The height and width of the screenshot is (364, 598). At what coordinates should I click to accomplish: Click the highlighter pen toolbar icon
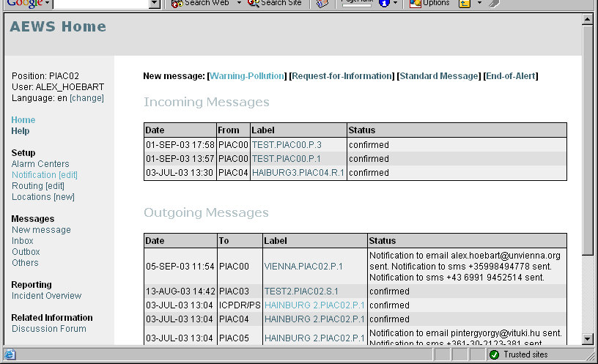[x=494, y=4]
